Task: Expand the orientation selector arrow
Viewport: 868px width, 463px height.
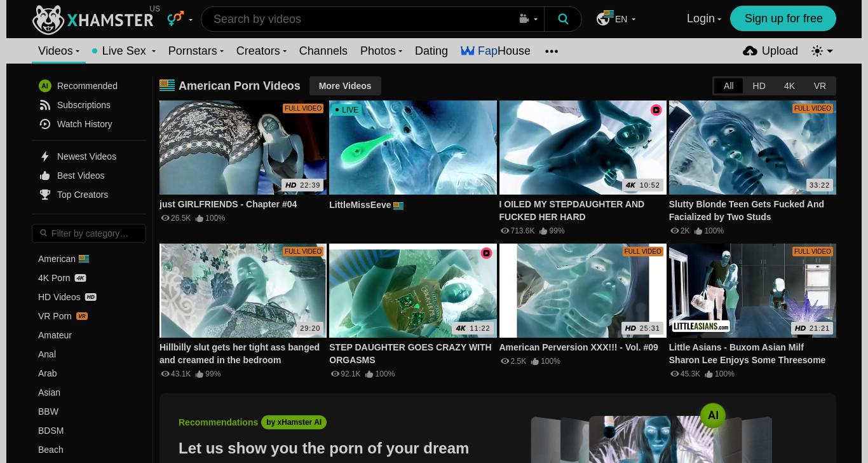Action: (191, 20)
